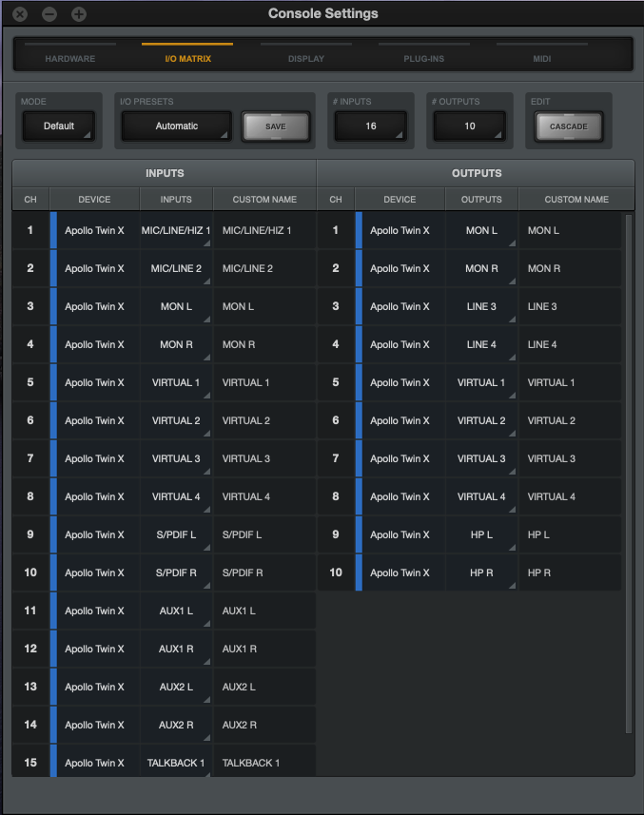Open the # INPUTS dropdown showing 16

371,126
